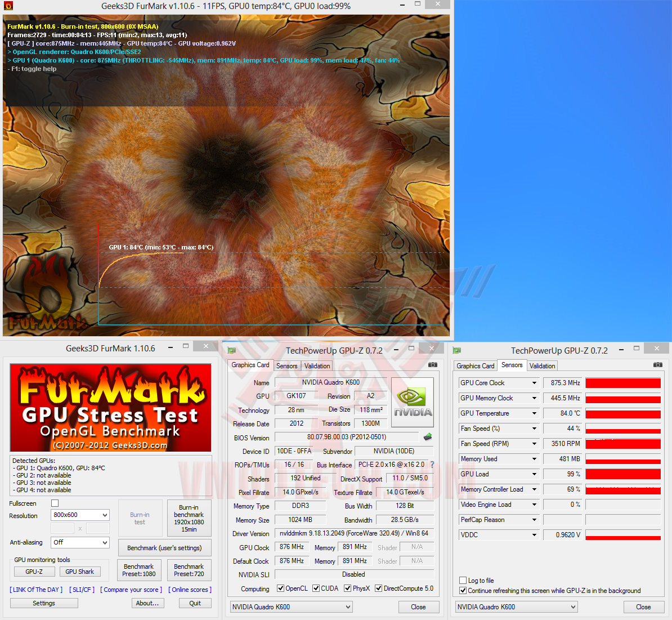
Task: Select Graphics Card tab in left GPU-Z window
Action: point(250,365)
